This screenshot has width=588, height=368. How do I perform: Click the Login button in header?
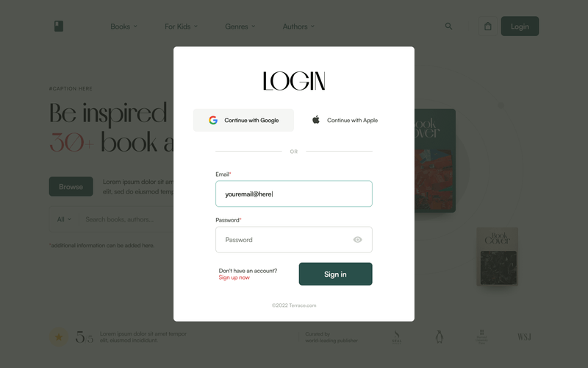(520, 26)
